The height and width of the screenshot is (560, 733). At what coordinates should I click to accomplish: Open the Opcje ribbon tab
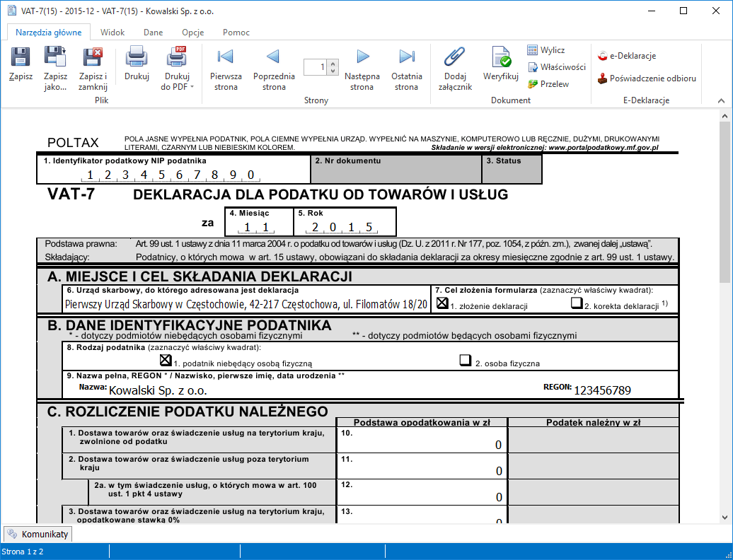coord(192,33)
